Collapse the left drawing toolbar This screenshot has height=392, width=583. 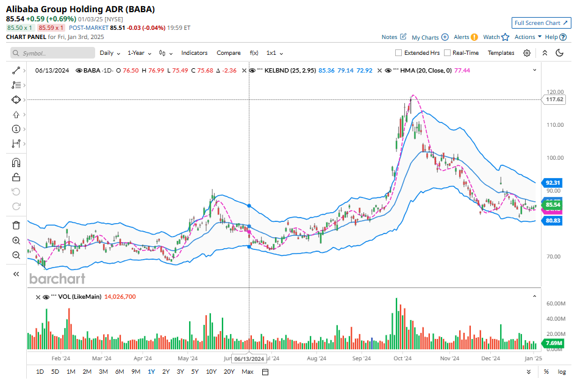(x=16, y=274)
